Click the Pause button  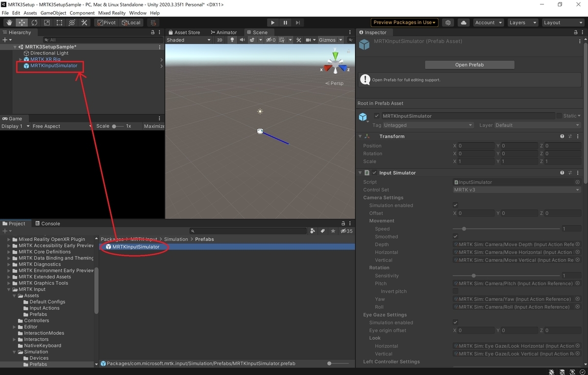[285, 23]
